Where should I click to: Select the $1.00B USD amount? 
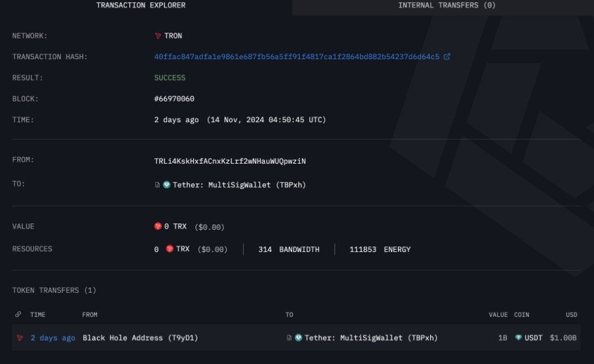[x=563, y=338]
